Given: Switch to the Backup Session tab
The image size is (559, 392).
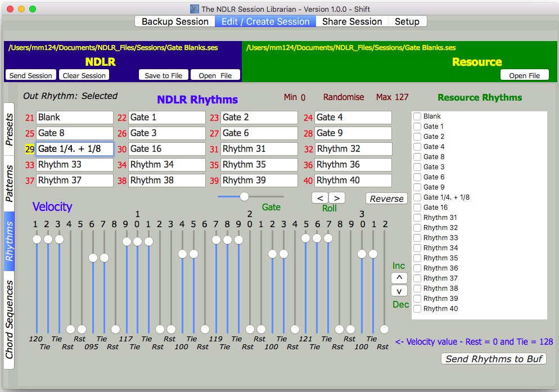Looking at the screenshot, I should pyautogui.click(x=175, y=21).
